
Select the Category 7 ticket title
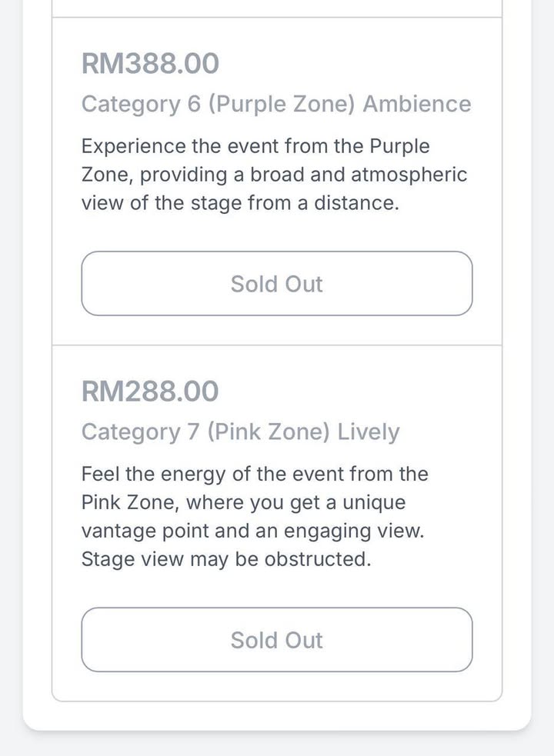tap(240, 431)
